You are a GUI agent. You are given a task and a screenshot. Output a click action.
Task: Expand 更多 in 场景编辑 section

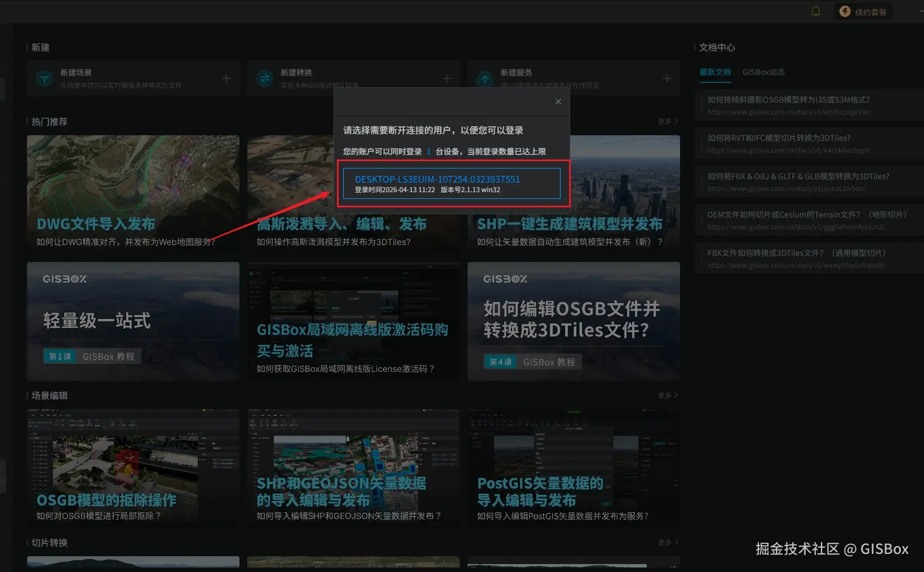point(668,396)
